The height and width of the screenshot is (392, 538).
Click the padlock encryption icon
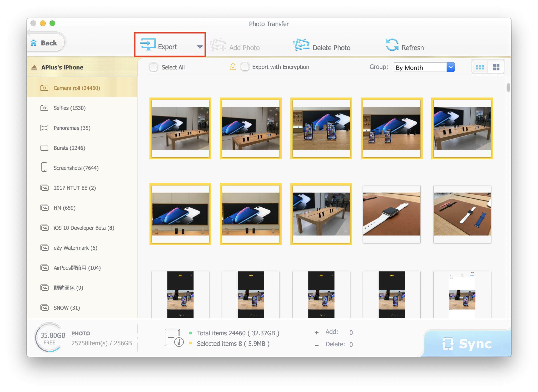click(x=233, y=67)
